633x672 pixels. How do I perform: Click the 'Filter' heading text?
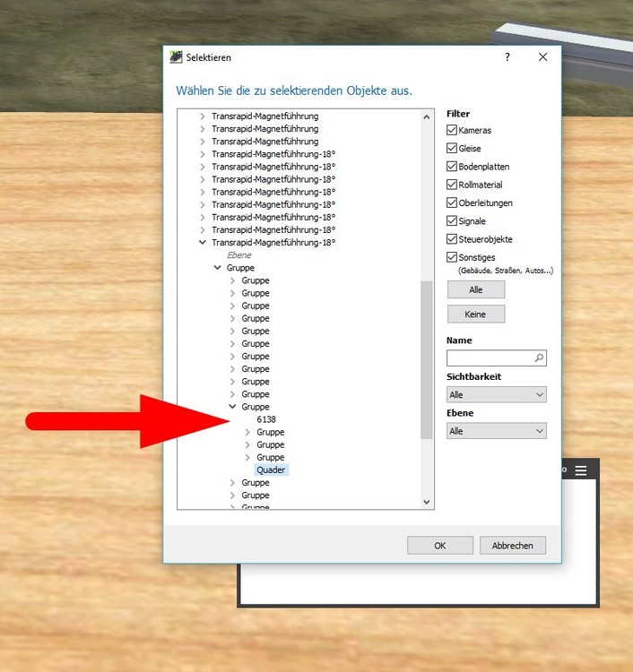click(x=458, y=114)
